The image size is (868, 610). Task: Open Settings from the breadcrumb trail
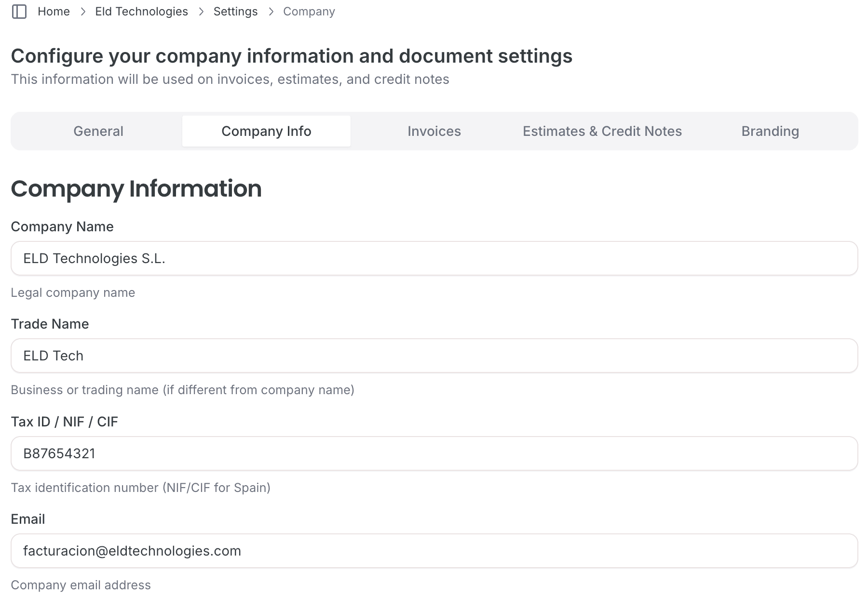[x=235, y=11]
